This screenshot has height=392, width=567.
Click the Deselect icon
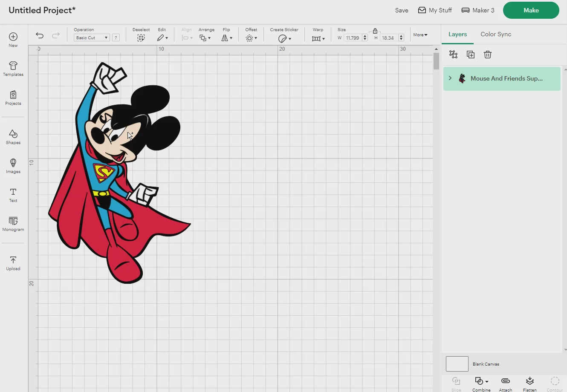141,38
